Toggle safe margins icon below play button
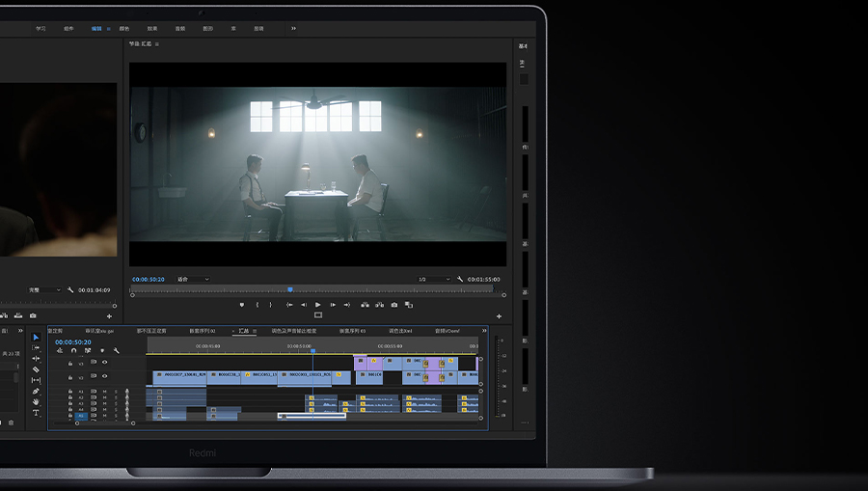Screen dimensions: 868x491 pos(317,315)
